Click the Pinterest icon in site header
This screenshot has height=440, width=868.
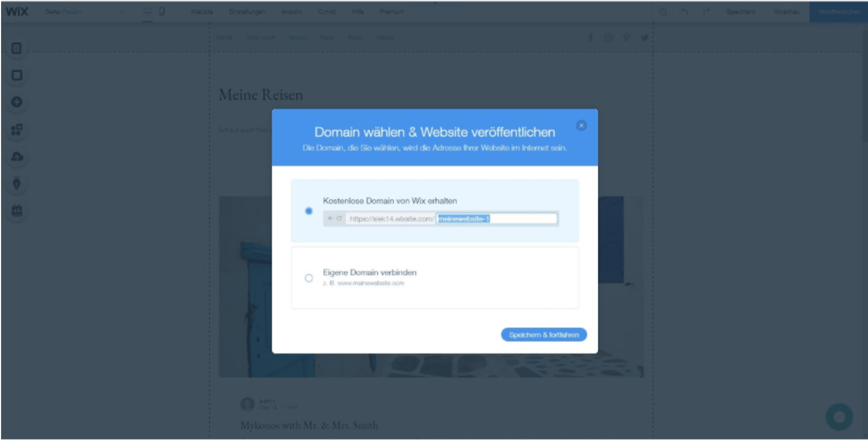627,37
